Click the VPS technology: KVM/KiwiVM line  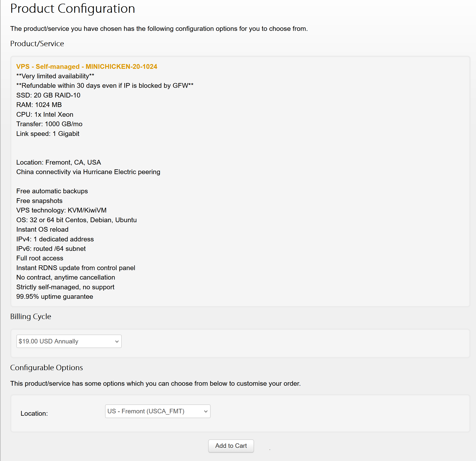[61, 210]
